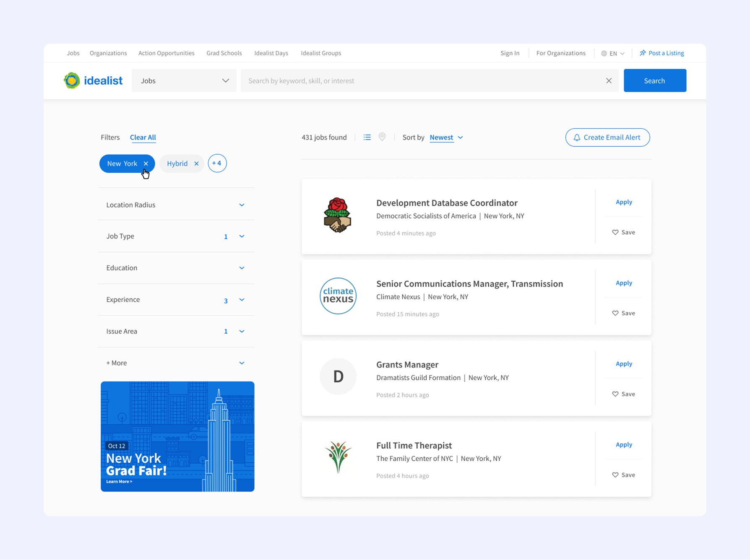Clear the search field with X icon

pos(609,80)
